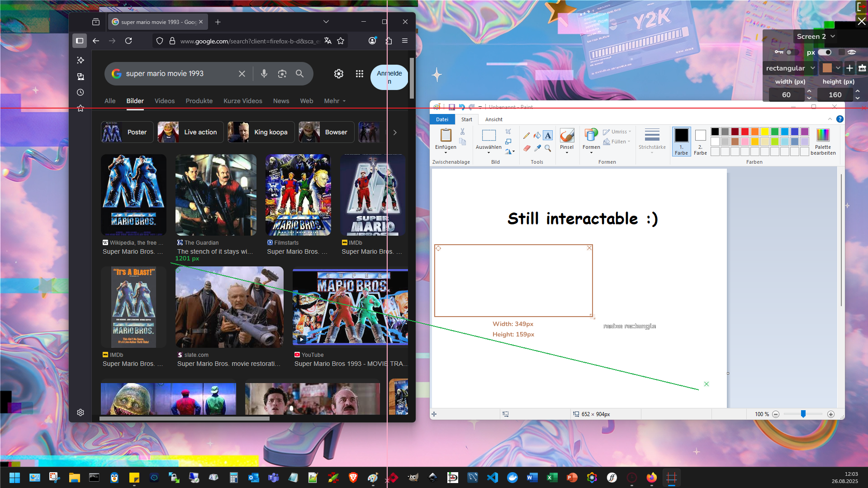Toggle the Firefox sidebar button

(x=80, y=41)
